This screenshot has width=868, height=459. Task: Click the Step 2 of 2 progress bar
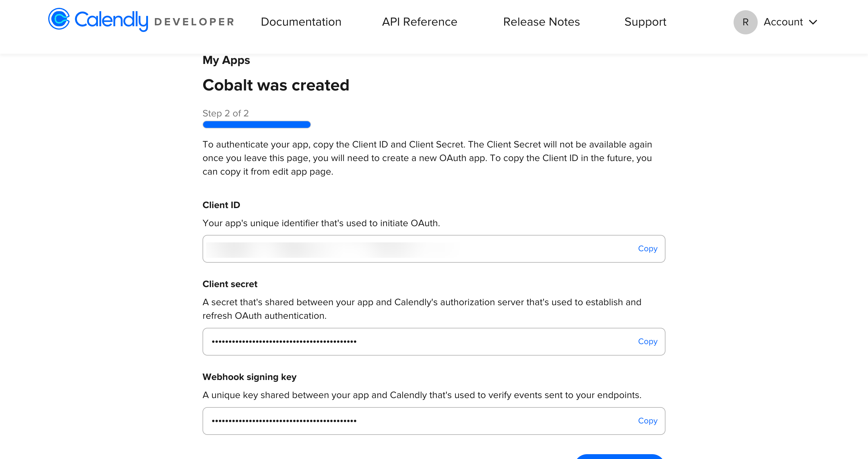(256, 125)
